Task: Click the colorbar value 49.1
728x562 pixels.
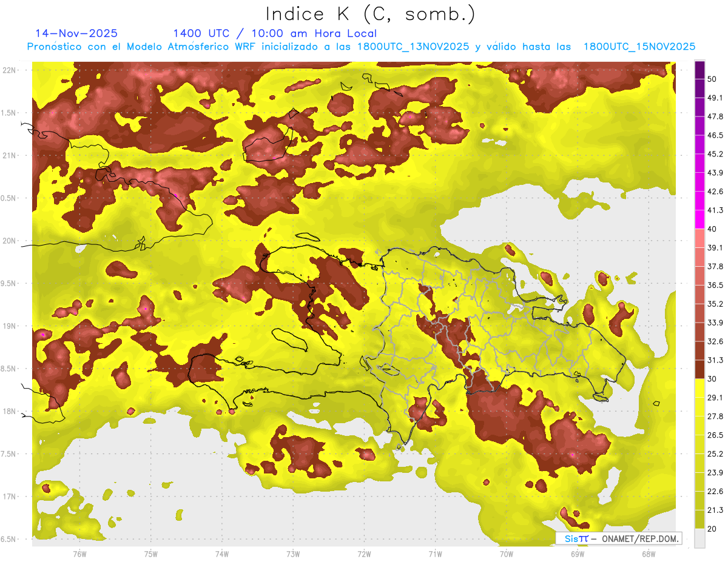Action: (715, 98)
